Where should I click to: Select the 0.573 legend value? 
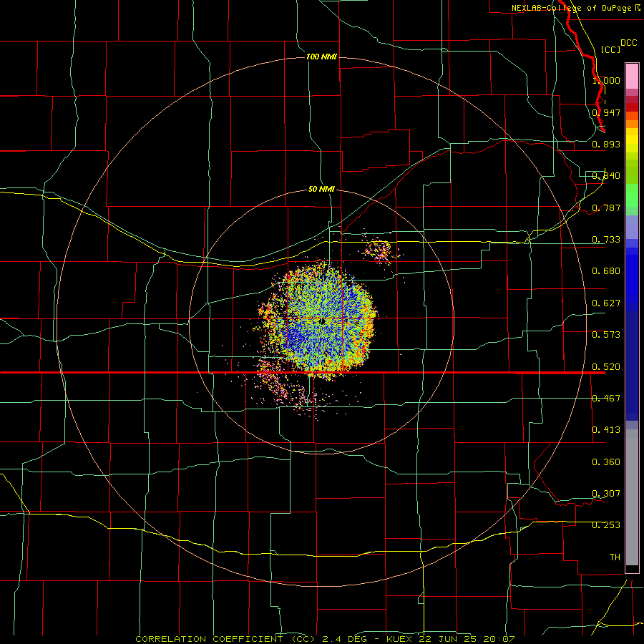(x=606, y=335)
